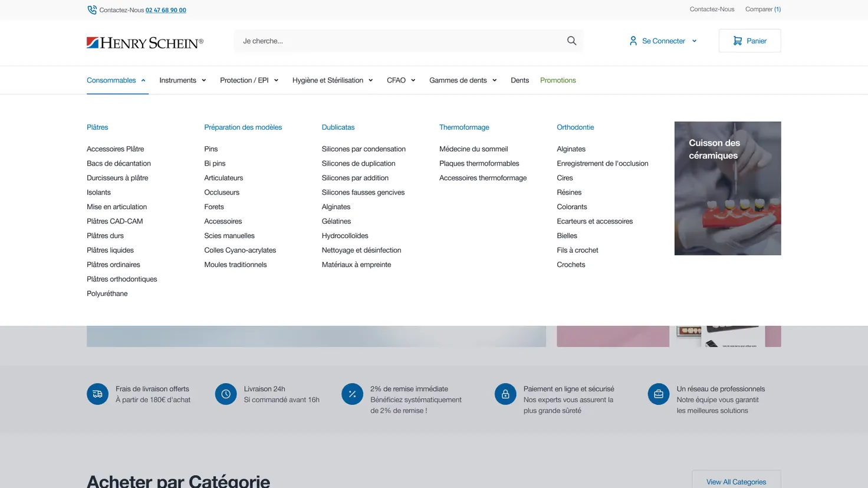Click the phone icon beside Contactez-Nous
The width and height of the screenshot is (868, 488).
[92, 10]
